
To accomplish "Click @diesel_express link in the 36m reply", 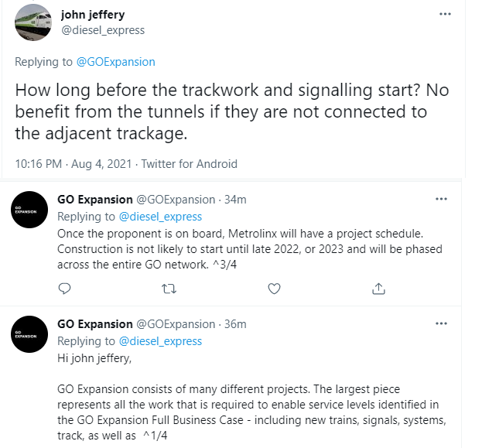I will [x=159, y=341].
